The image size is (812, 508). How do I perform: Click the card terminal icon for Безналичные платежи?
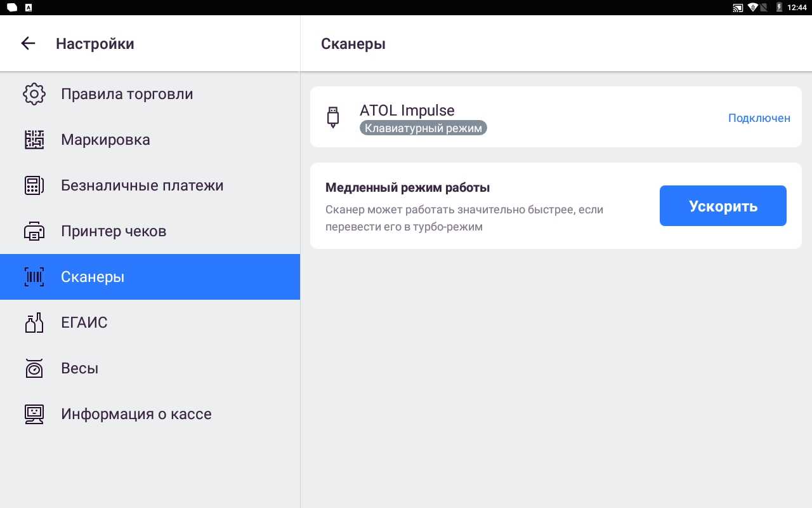[34, 185]
